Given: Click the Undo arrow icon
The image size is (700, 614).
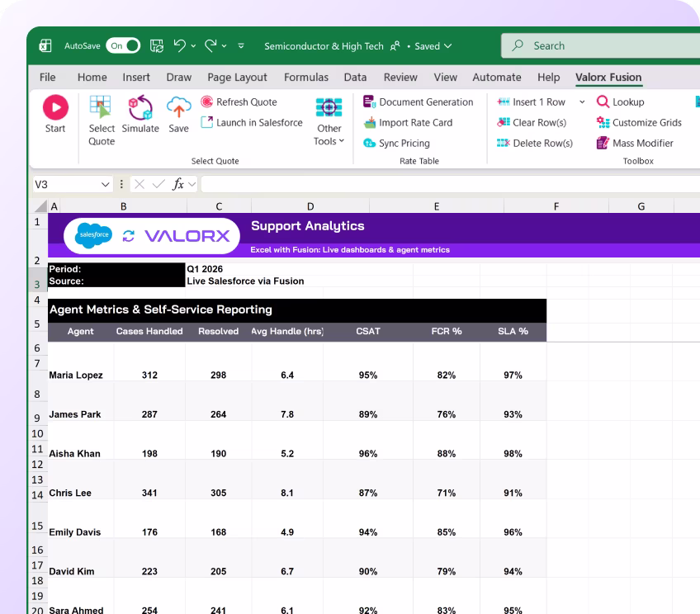Looking at the screenshot, I should tap(179, 45).
